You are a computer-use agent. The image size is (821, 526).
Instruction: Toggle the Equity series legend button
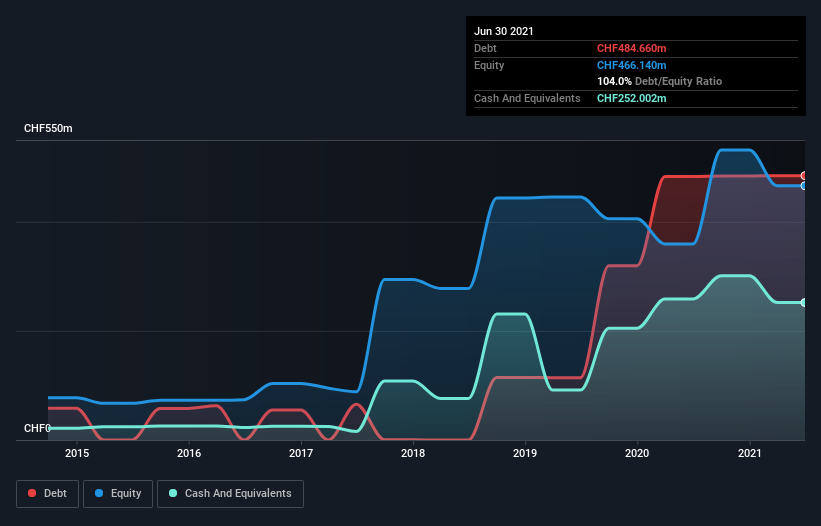pos(118,494)
